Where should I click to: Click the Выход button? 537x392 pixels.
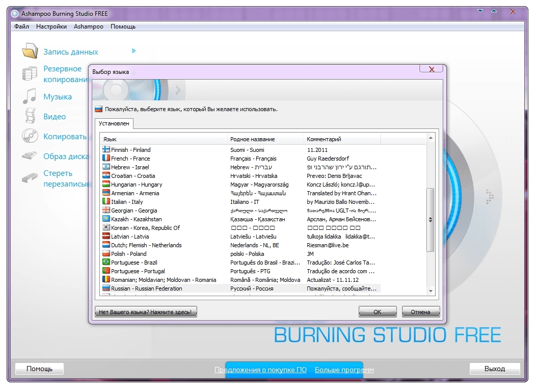pos(495,369)
